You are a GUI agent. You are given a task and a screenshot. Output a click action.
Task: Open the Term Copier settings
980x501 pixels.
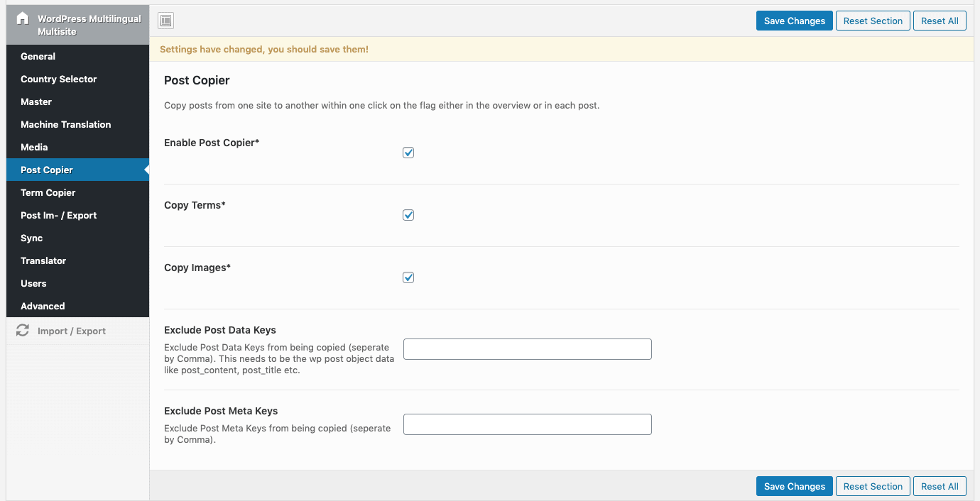[48, 192]
